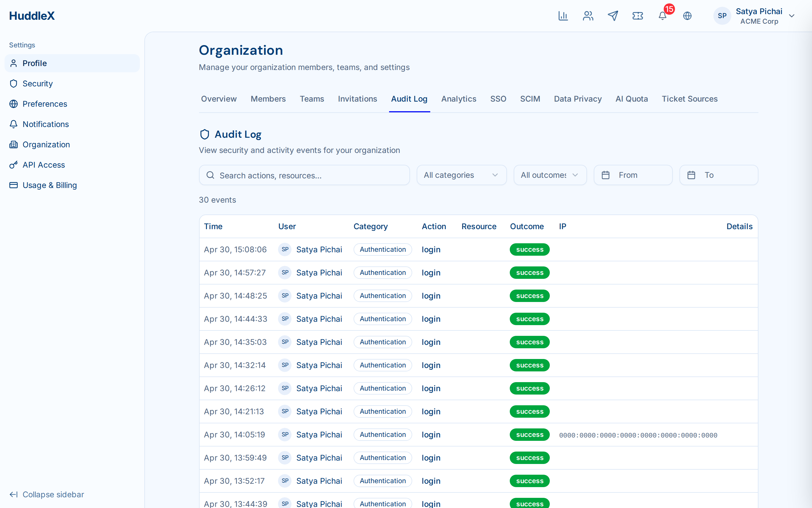Click login action in 14:44:33 row

click(x=431, y=319)
